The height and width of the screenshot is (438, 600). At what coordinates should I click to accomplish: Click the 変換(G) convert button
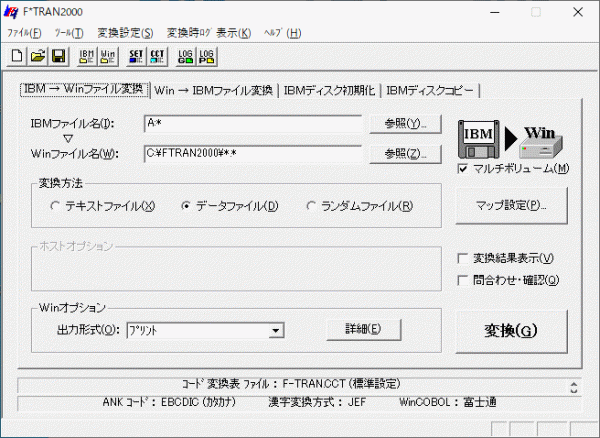[511, 331]
